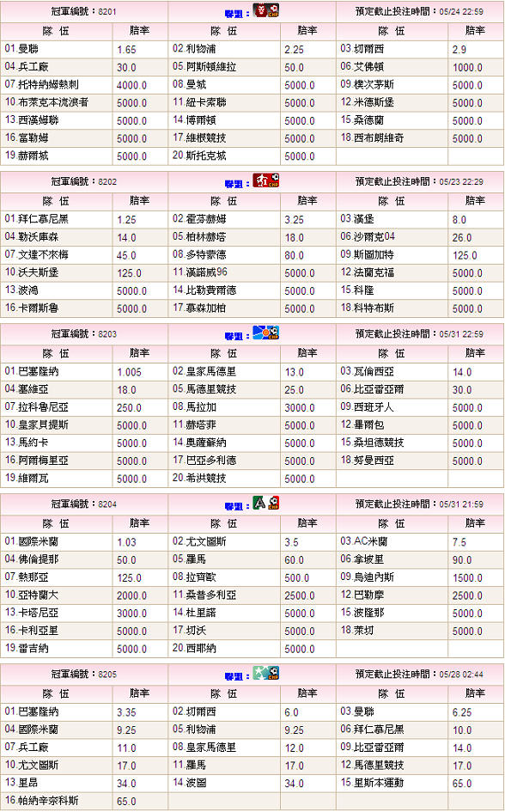This screenshot has width=505, height=812.
Task: Choose 07.托特納姆熱刺 team entry
Action: pos(42,84)
